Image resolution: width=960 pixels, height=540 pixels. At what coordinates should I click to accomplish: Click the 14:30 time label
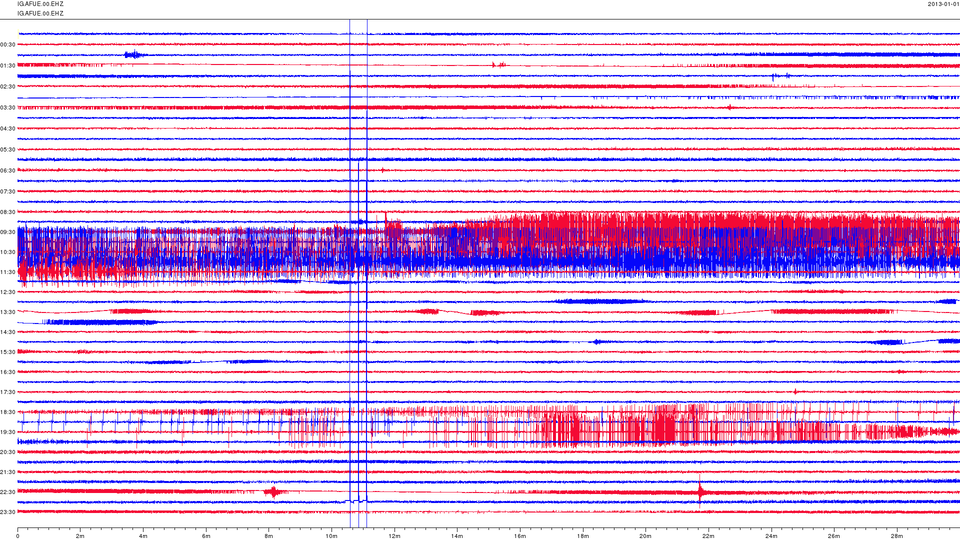[8, 332]
